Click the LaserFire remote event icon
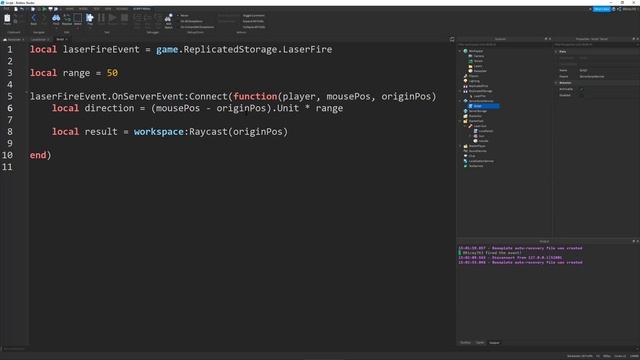The height and width of the screenshot is (360, 640). 470,96
